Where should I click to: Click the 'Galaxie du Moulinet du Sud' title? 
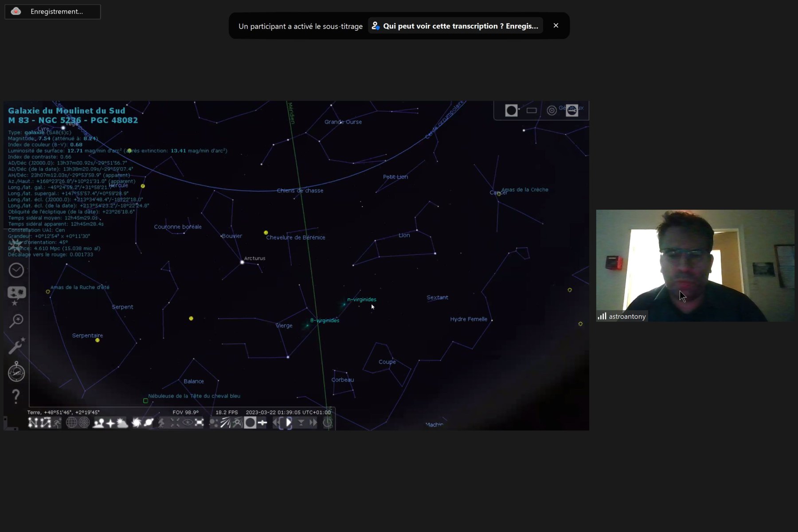(x=66, y=111)
